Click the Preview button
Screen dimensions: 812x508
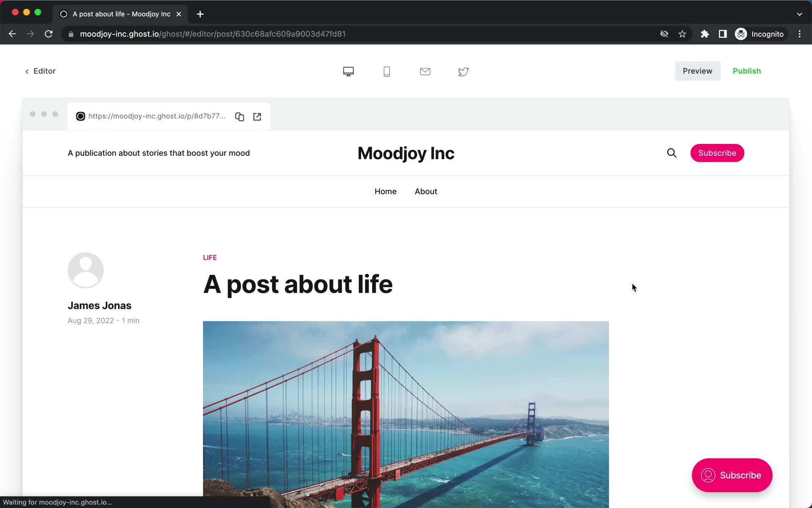(697, 71)
